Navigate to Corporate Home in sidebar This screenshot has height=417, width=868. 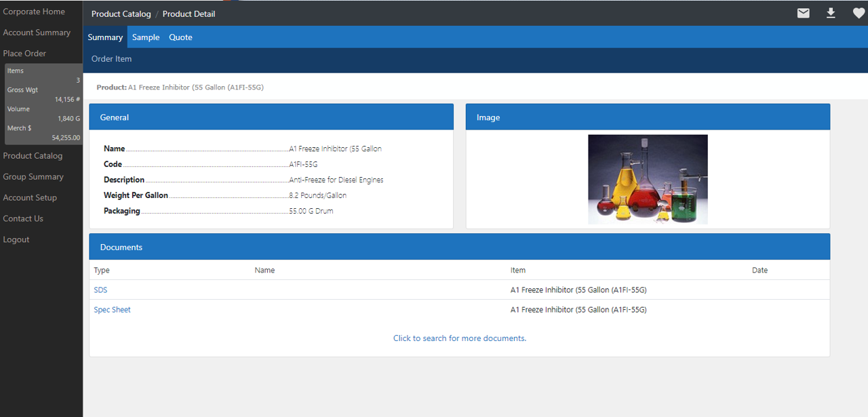click(x=34, y=11)
